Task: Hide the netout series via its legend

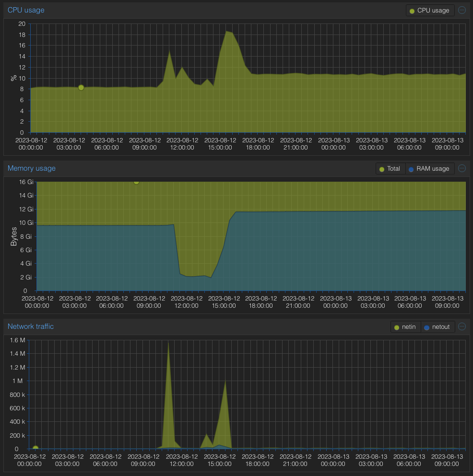Action: tap(438, 326)
